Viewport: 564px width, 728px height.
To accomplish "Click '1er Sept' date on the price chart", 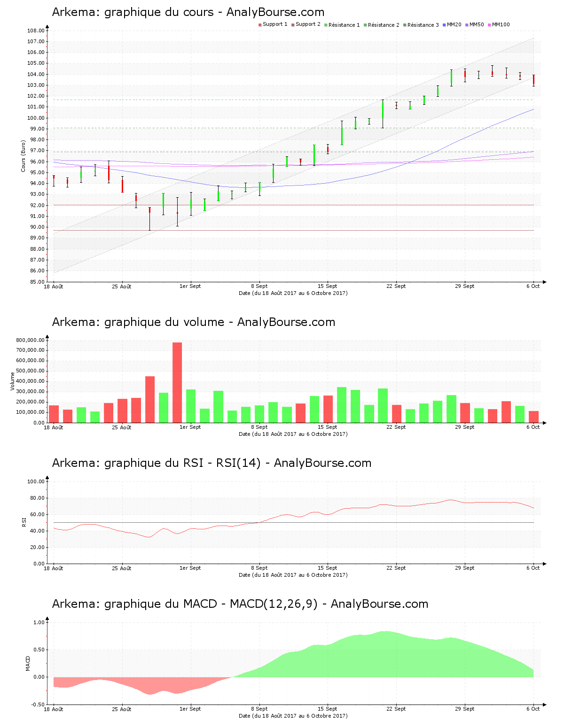I will (190, 287).
